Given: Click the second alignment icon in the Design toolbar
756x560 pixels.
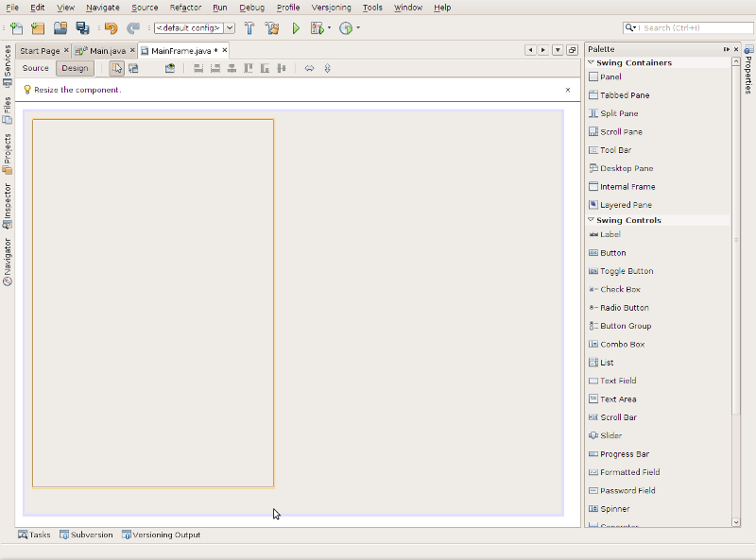Looking at the screenshot, I should [215, 68].
